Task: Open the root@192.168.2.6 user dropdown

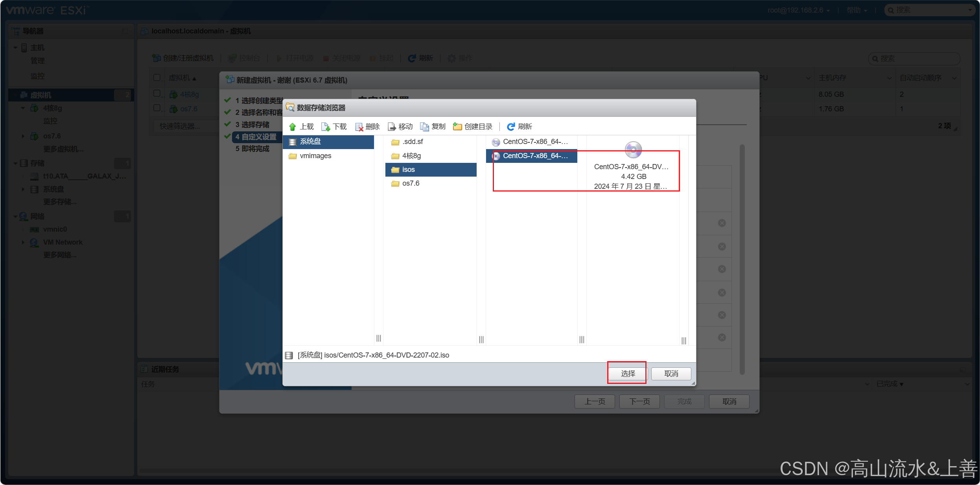Action: pyautogui.click(x=798, y=10)
